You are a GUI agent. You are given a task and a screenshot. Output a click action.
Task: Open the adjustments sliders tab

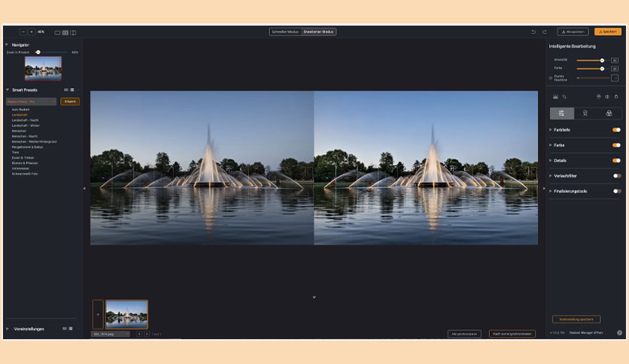click(561, 114)
